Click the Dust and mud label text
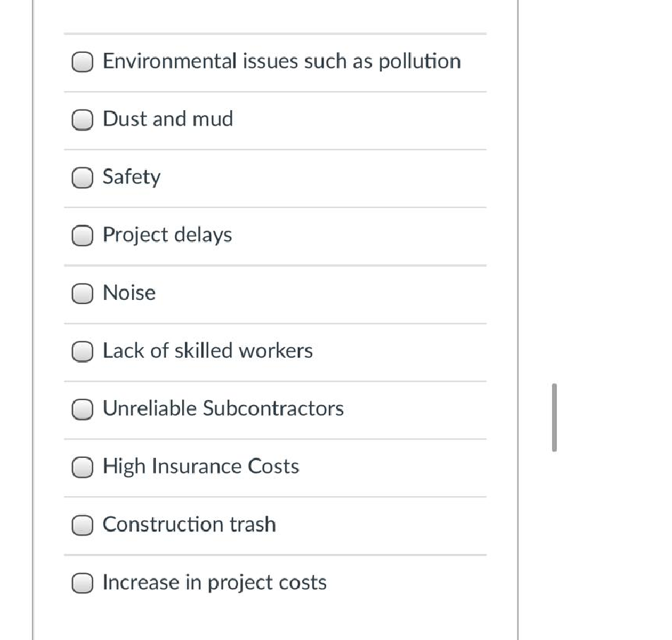Screen dimensions: 672x640 tap(167, 119)
